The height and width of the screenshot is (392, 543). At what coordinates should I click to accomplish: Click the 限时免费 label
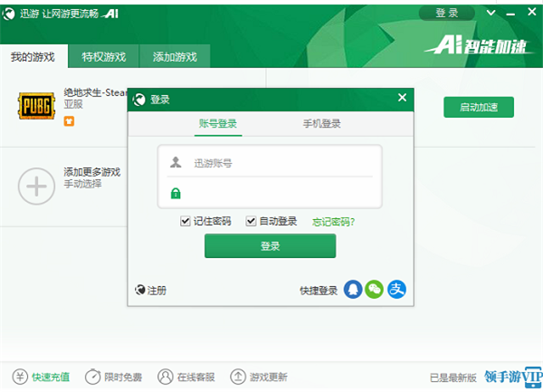[x=123, y=377]
